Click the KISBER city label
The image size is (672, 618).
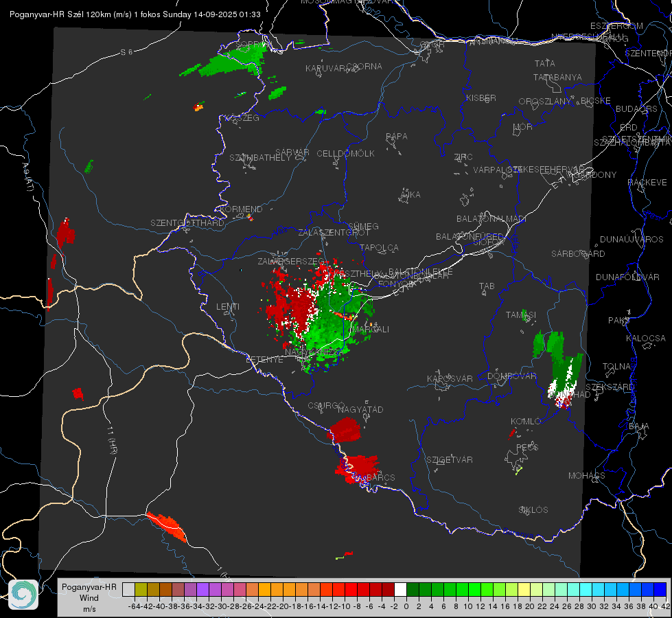pyautogui.click(x=481, y=98)
